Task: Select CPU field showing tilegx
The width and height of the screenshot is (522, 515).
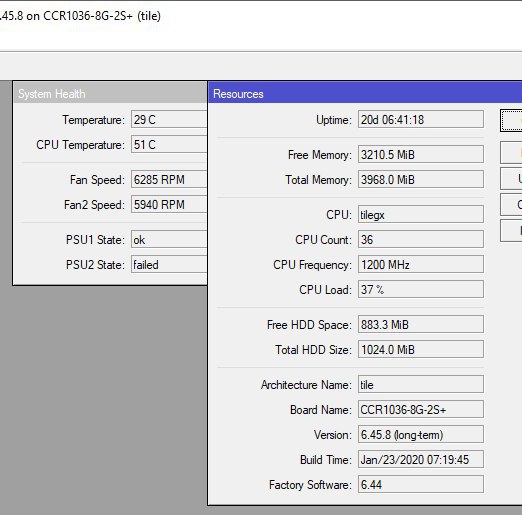Action: [421, 214]
